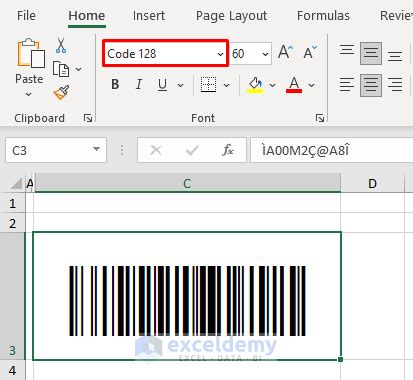Center text horizontally
The width and height of the screenshot is (413, 380).
(371, 85)
